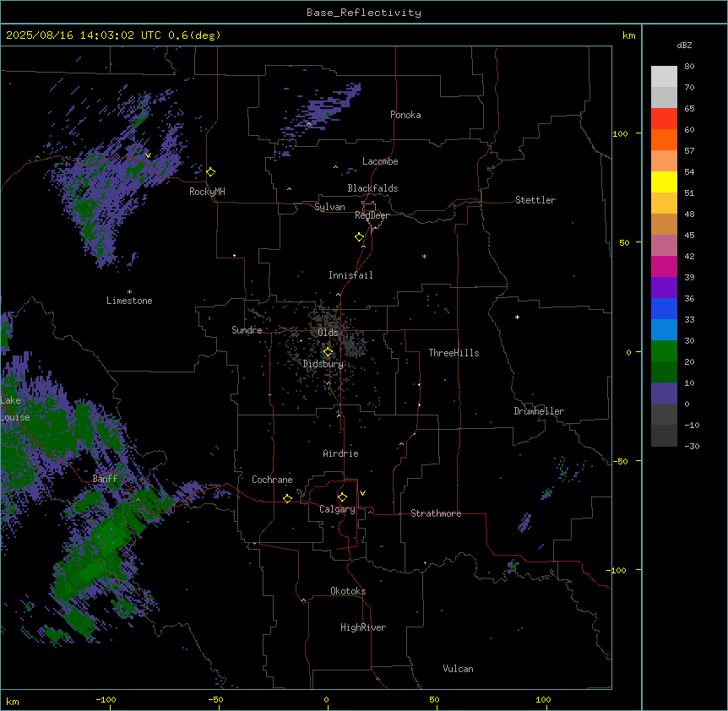This screenshot has width=728, height=711.
Task: Click the violet 36-39 dBZ legend swatch
Action: pos(664,288)
